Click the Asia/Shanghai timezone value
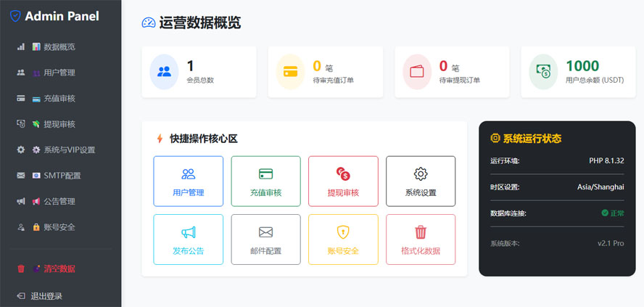 pos(600,187)
